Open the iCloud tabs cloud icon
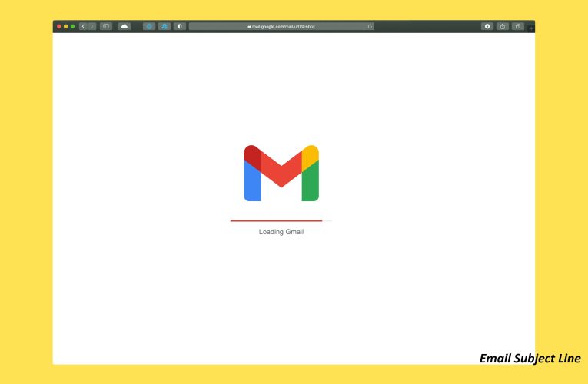This screenshot has width=588, height=384. (124, 26)
